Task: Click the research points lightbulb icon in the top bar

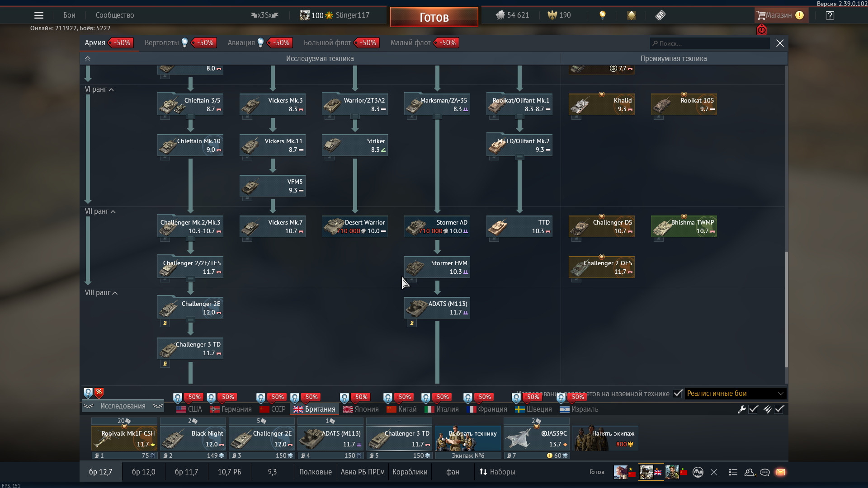Action: [602, 15]
